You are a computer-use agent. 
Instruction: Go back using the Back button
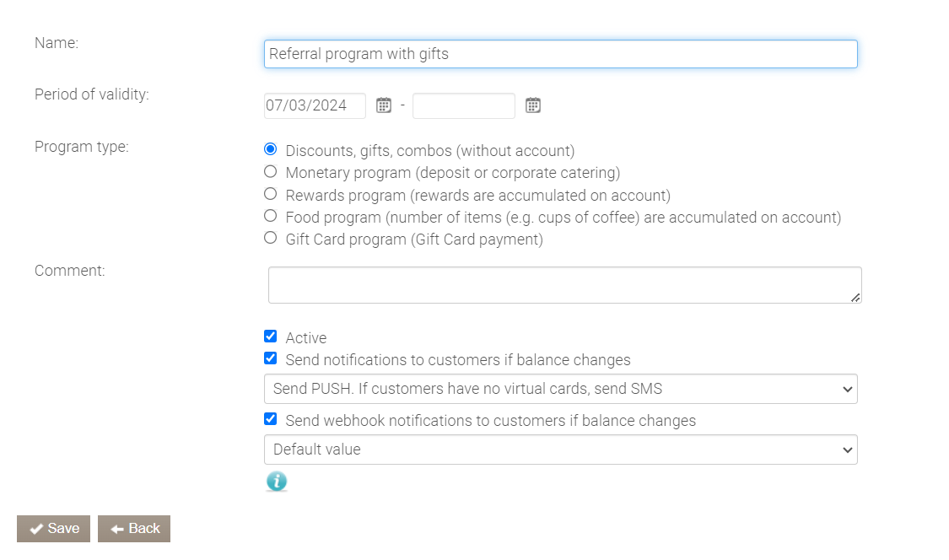134,529
